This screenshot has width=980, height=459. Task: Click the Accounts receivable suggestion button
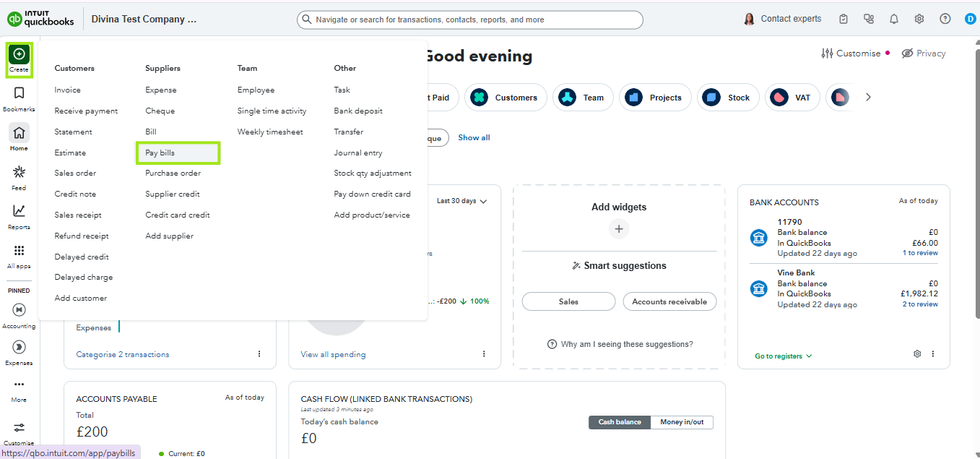point(669,301)
